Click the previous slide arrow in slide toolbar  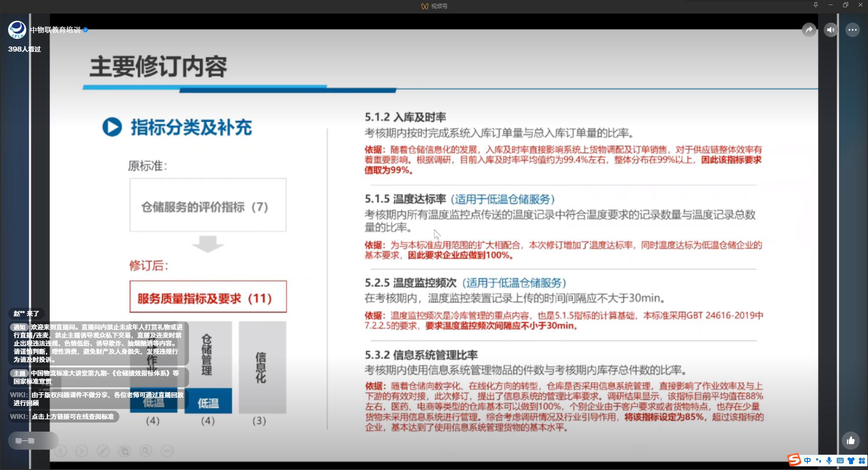pyautogui.click(x=61, y=451)
